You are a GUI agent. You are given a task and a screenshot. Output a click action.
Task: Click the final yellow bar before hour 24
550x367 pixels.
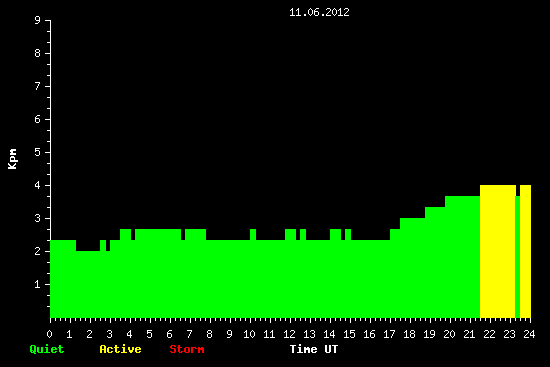point(525,251)
